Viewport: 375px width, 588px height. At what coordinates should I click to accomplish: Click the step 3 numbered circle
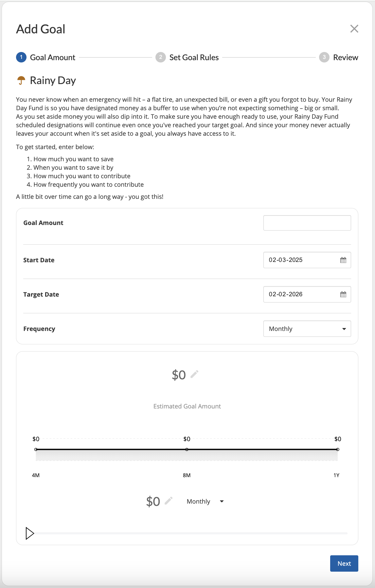point(324,57)
